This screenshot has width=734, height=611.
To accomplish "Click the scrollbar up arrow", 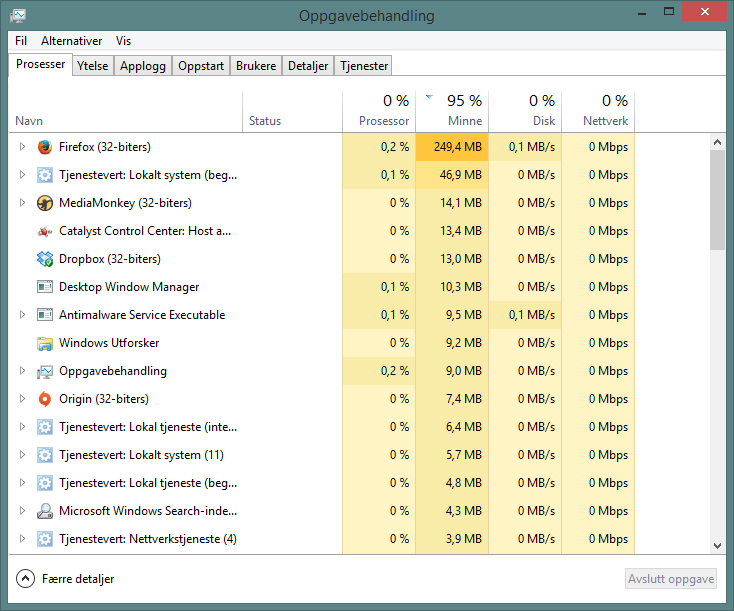I will pos(717,142).
